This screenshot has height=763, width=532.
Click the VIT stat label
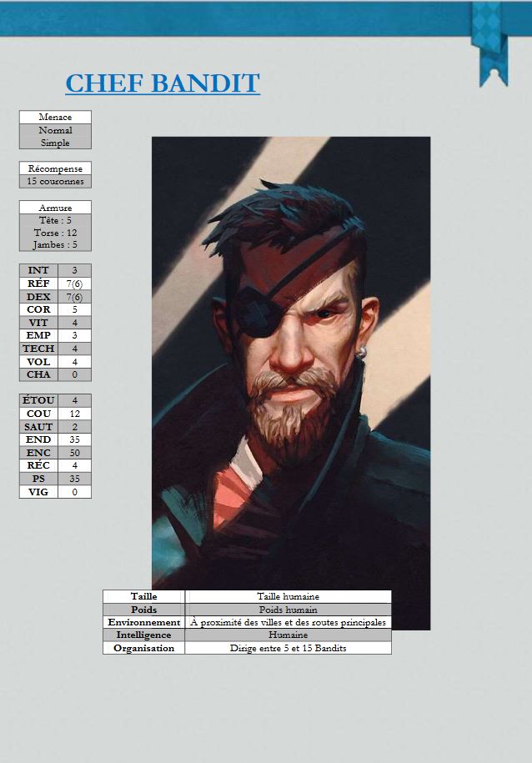[x=38, y=322]
